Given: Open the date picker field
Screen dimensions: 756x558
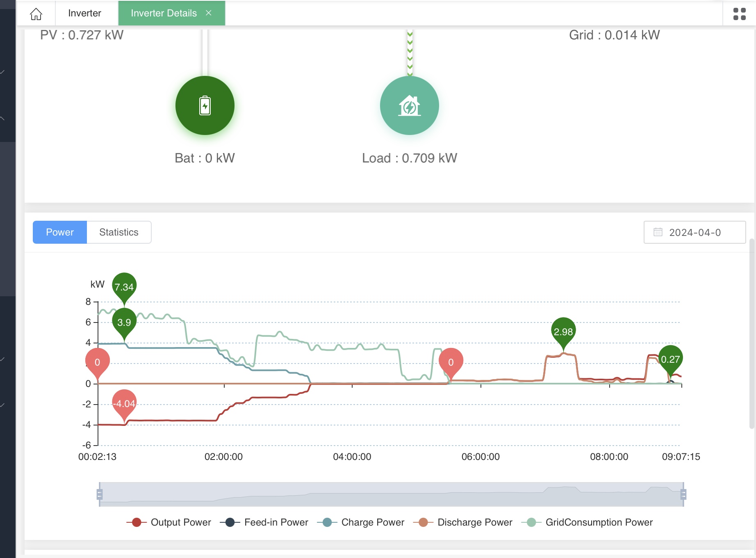Looking at the screenshot, I should click(695, 232).
